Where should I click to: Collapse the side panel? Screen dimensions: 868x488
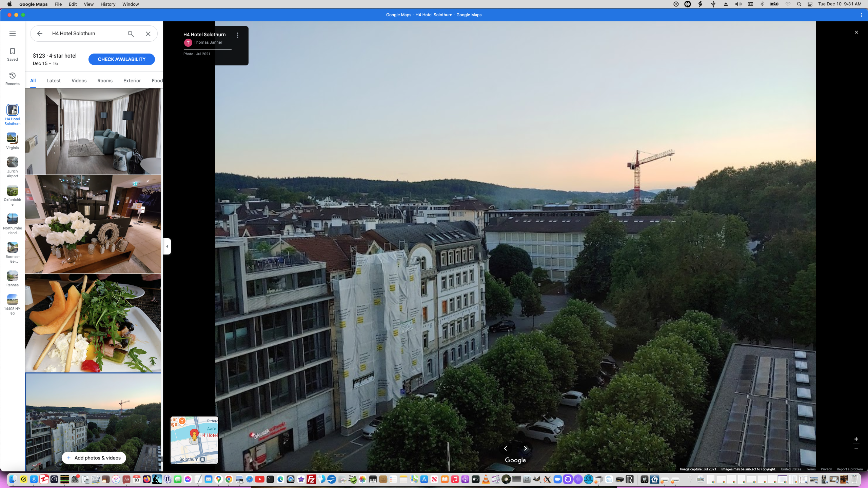167,246
